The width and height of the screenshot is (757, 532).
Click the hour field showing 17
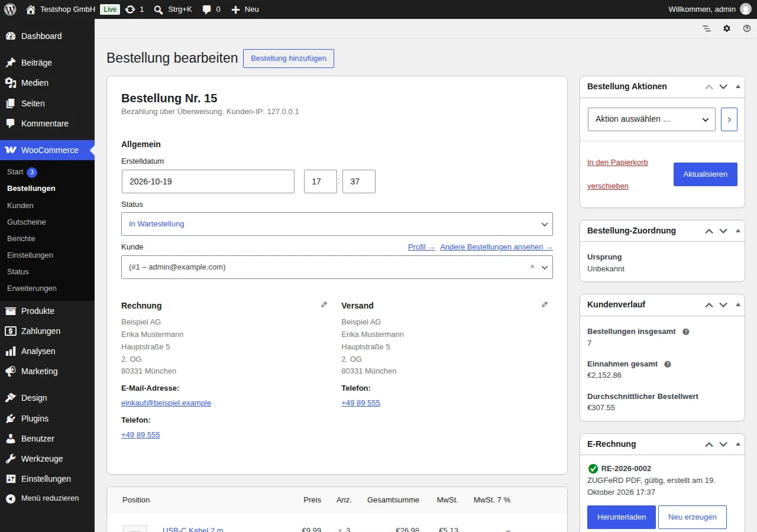pyautogui.click(x=321, y=181)
